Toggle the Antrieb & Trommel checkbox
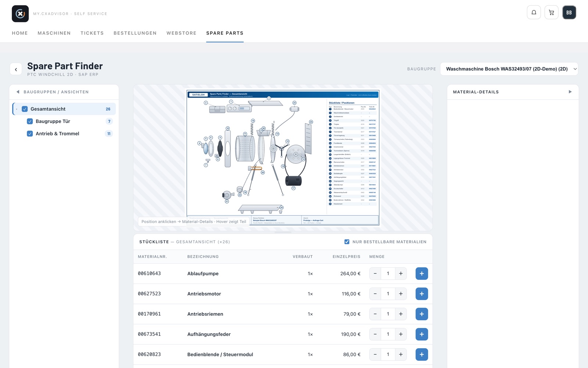Viewport: 588px width, 368px height. coord(30,134)
